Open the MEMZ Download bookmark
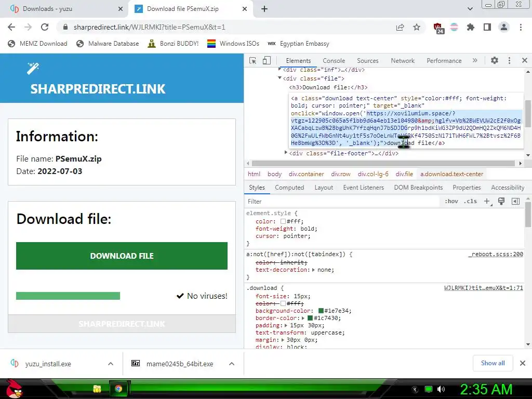Screen dimensions: 532x399 pos(37,44)
